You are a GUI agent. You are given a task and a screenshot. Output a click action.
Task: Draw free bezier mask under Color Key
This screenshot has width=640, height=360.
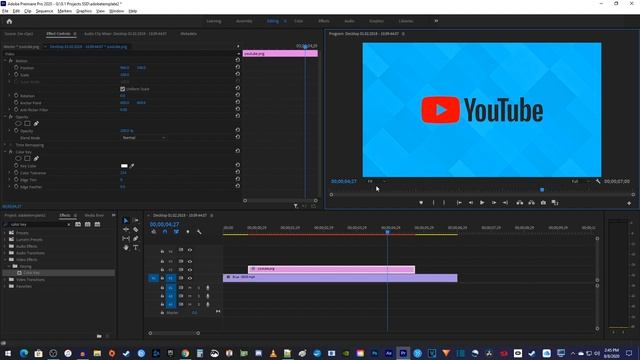tap(36, 159)
